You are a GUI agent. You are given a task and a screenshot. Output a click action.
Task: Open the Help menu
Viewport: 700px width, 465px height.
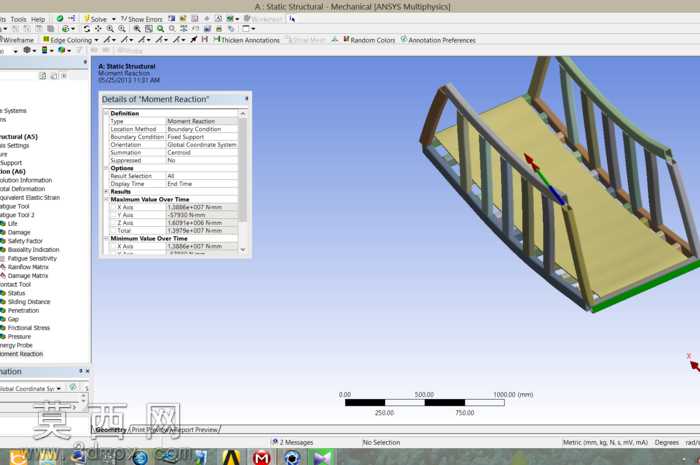pos(38,19)
